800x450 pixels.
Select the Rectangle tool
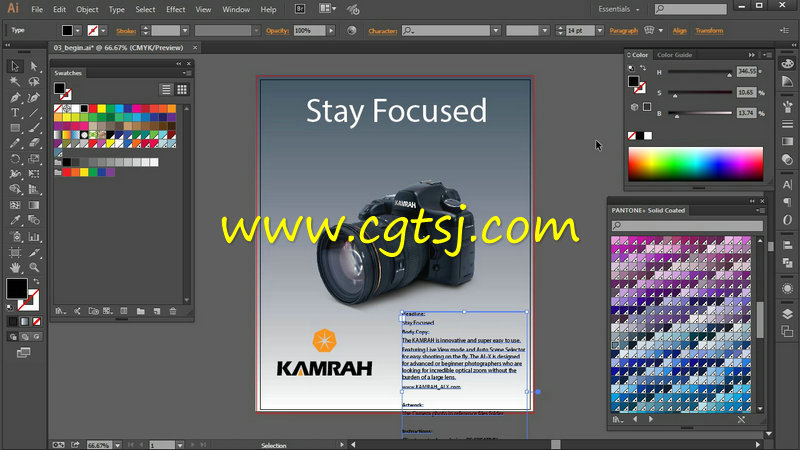(x=15, y=128)
